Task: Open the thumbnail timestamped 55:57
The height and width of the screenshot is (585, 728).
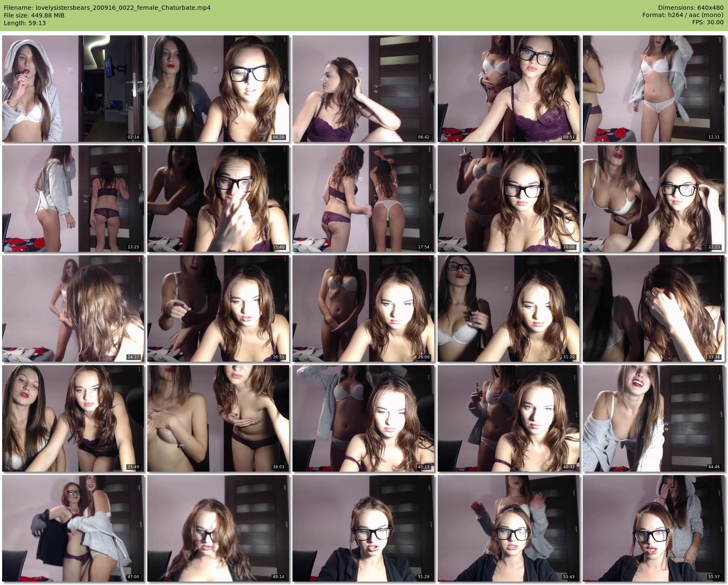Action: coord(653,528)
